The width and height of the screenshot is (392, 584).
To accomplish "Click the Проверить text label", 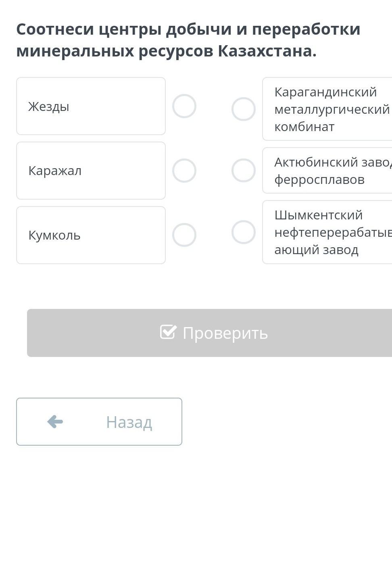I will 225,333.
